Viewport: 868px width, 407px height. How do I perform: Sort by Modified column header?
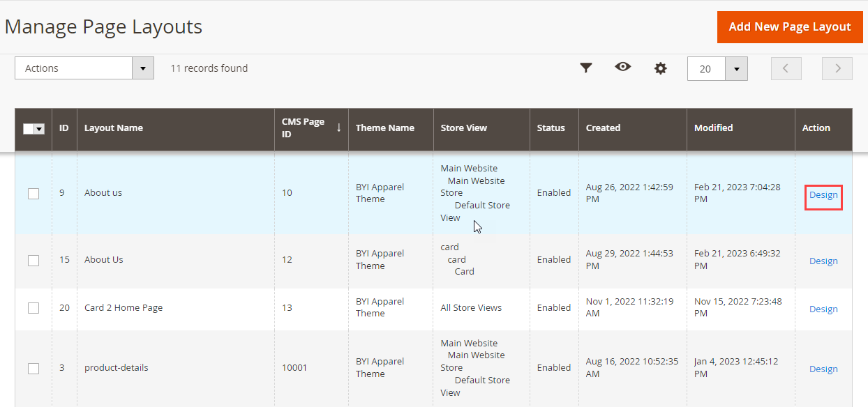click(x=713, y=128)
